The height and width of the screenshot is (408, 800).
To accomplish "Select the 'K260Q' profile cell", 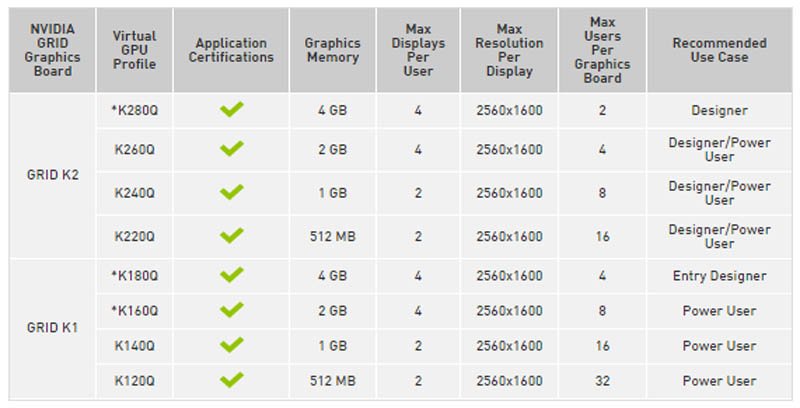I will (135, 149).
